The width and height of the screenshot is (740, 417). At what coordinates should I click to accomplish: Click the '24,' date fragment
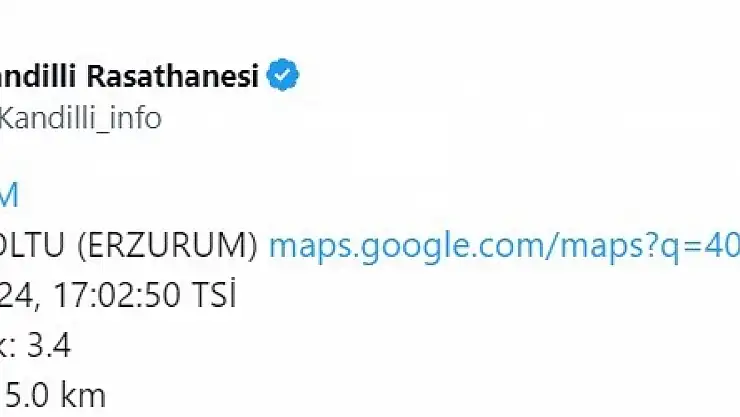click(19, 297)
